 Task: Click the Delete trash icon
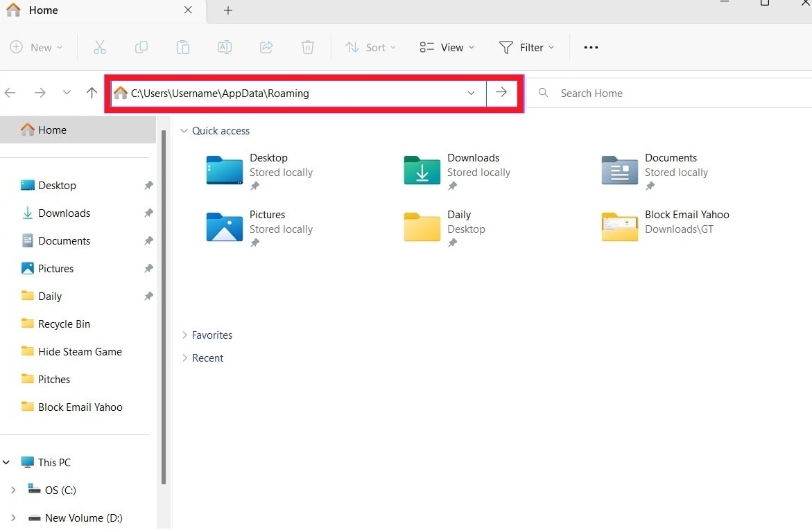(x=308, y=48)
